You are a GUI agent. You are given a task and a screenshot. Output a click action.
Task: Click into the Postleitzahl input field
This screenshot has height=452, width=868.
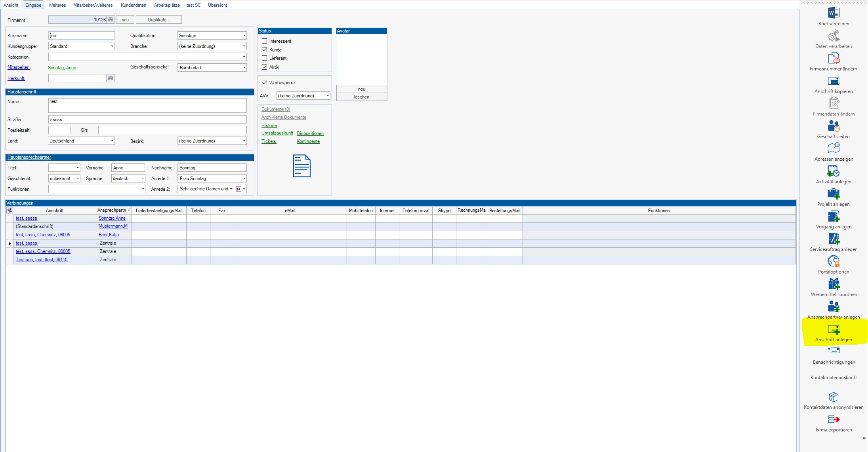tap(59, 130)
